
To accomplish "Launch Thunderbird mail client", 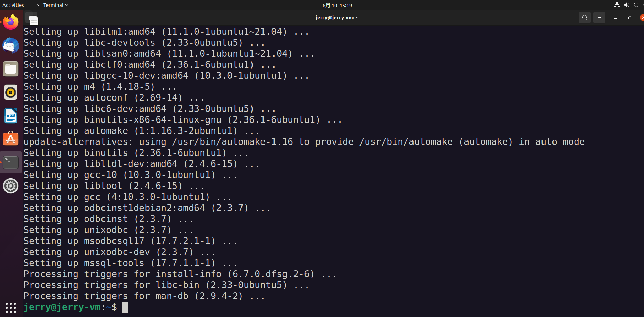I will tap(11, 45).
